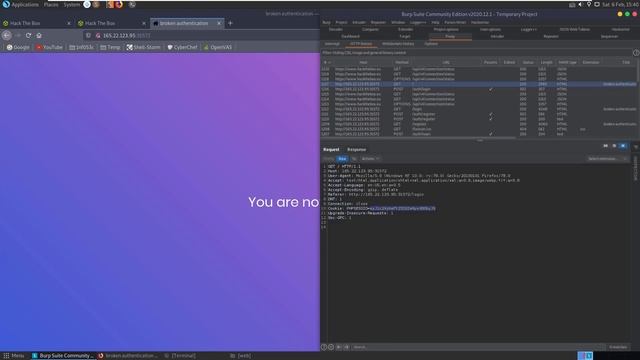Toggle non-printable characters \n button
This screenshot has height=360, width=640.
[354, 159]
